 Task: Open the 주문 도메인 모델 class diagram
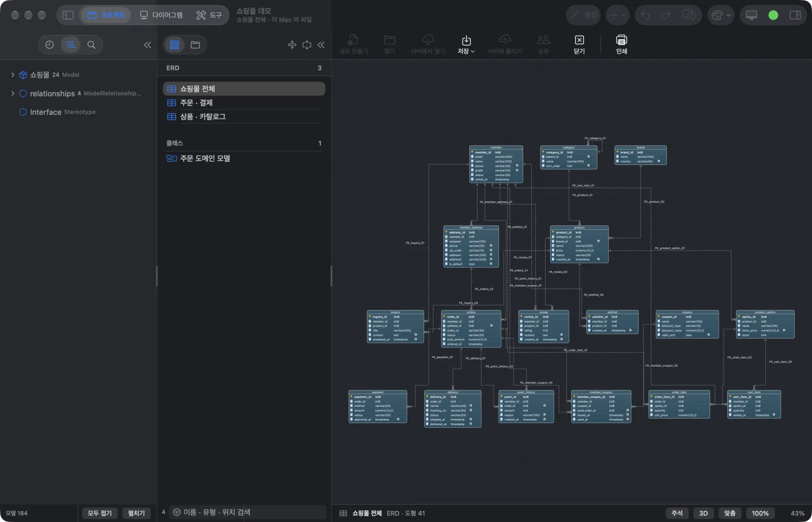[244, 158]
